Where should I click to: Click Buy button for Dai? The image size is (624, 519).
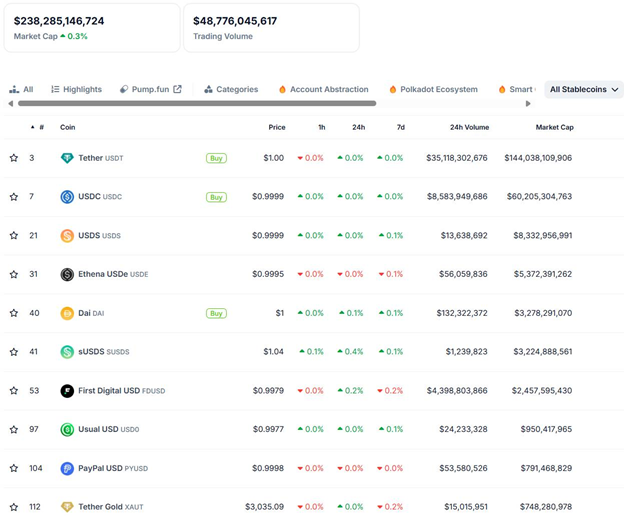point(216,313)
